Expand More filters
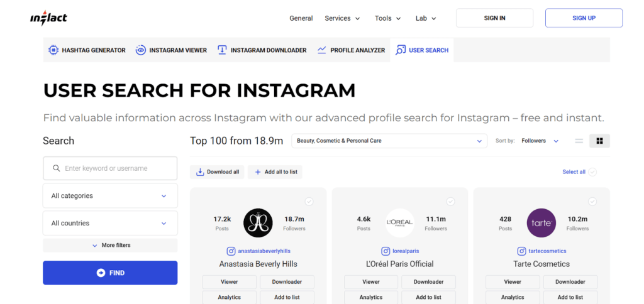 pos(110,246)
